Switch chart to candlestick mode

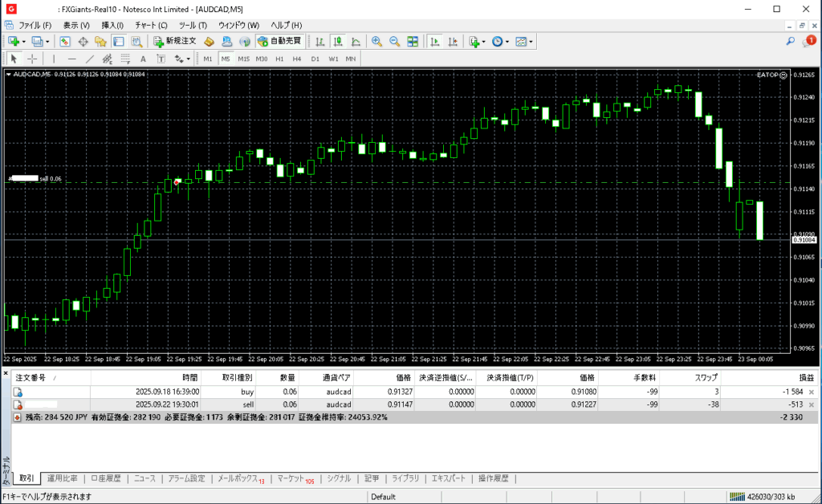[x=337, y=41]
